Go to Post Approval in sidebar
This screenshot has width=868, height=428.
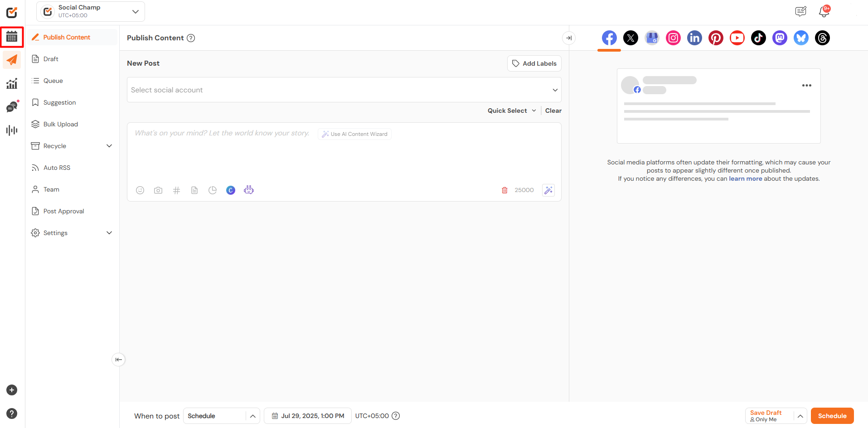[72, 211]
